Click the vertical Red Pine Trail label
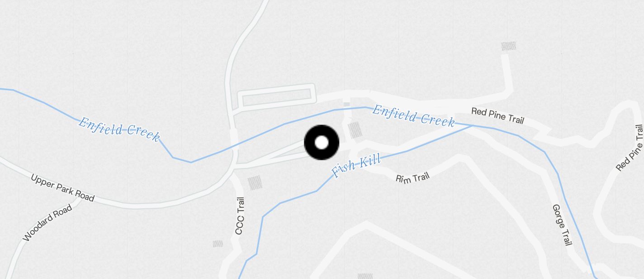Image resolution: width=644 pixels, height=279 pixels. 630,148
